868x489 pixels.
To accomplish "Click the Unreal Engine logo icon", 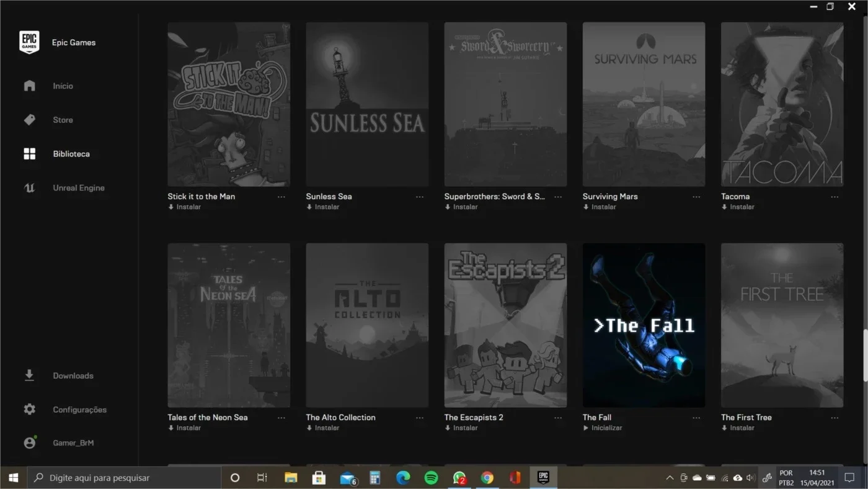I will click(x=29, y=188).
